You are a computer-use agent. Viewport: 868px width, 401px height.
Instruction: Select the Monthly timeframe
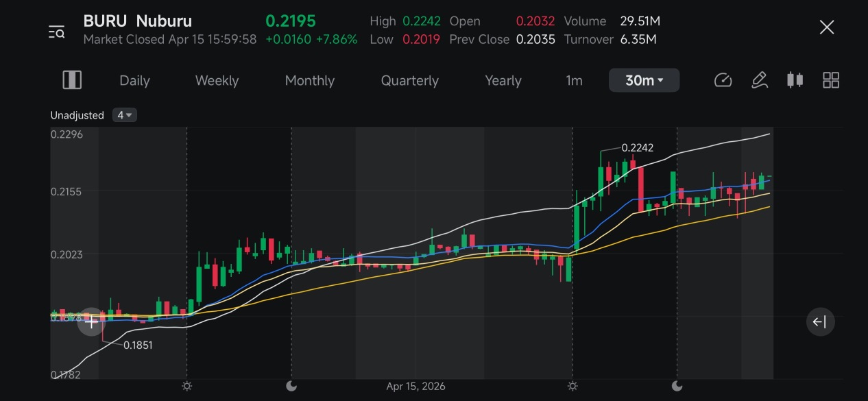[x=310, y=80]
